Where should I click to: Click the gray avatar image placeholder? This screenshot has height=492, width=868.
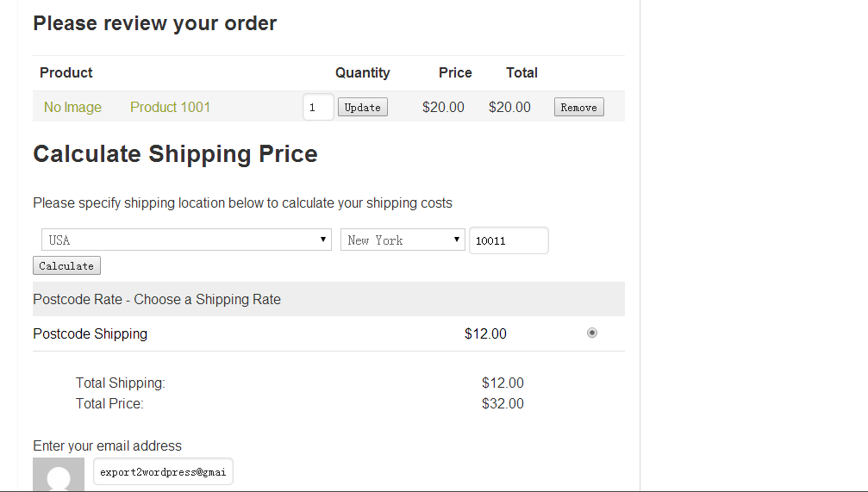pos(59,474)
